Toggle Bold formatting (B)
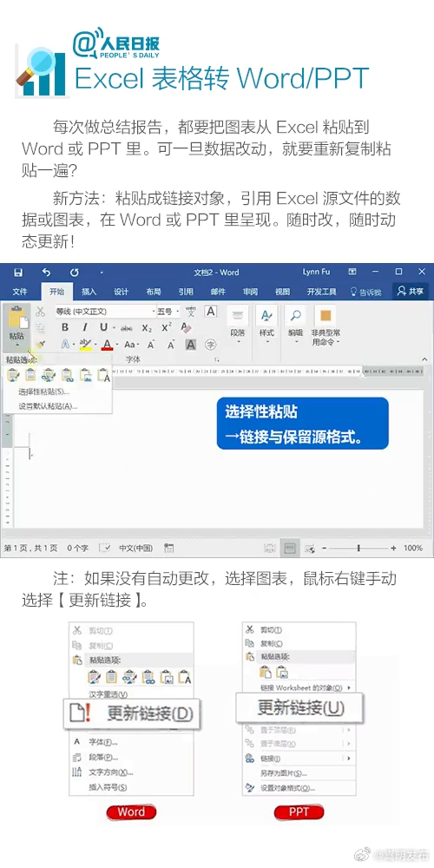Viewport: 434px width, 868px height. (x=65, y=328)
